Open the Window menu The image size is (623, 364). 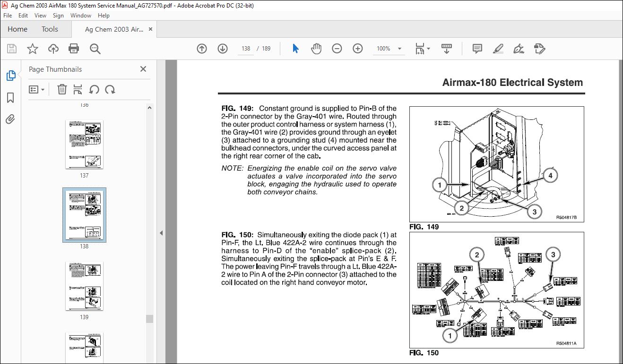pos(81,16)
